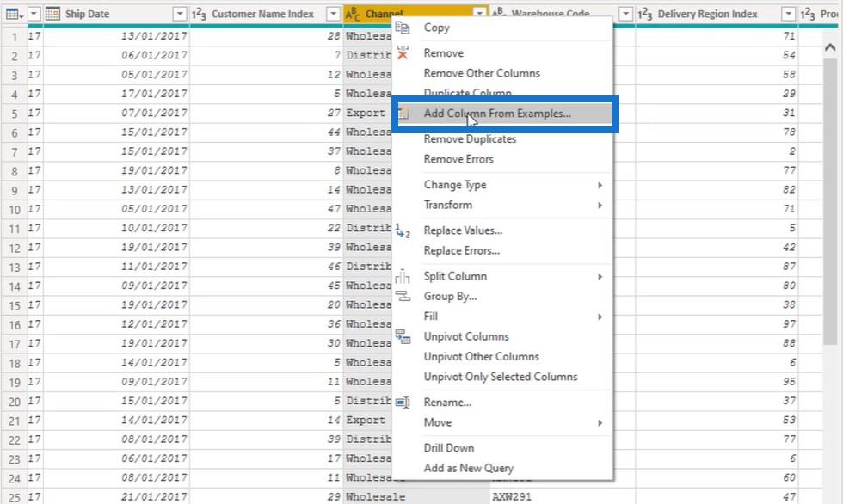Expand the Move submenu arrow

tap(600, 423)
